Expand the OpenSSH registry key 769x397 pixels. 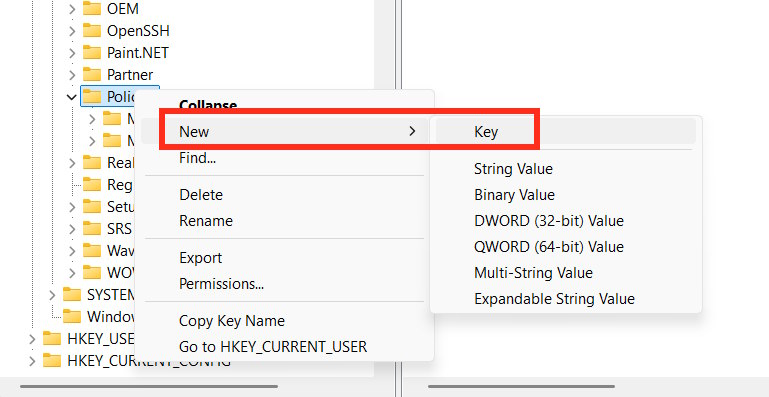pos(72,31)
